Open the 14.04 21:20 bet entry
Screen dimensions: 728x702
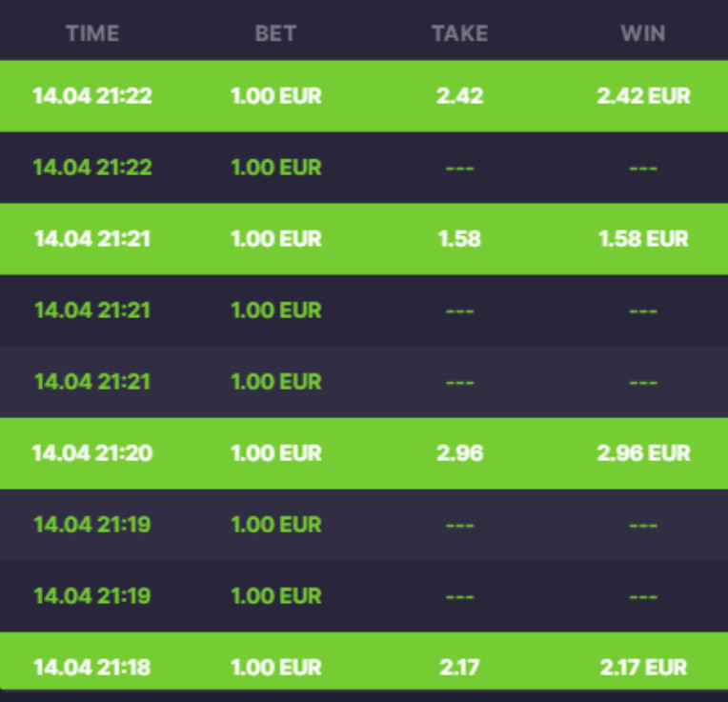click(364, 453)
